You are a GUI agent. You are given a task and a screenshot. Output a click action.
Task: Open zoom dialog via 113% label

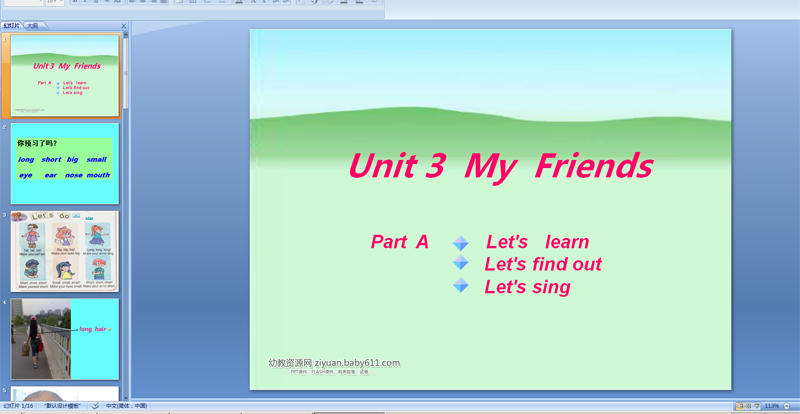point(772,406)
